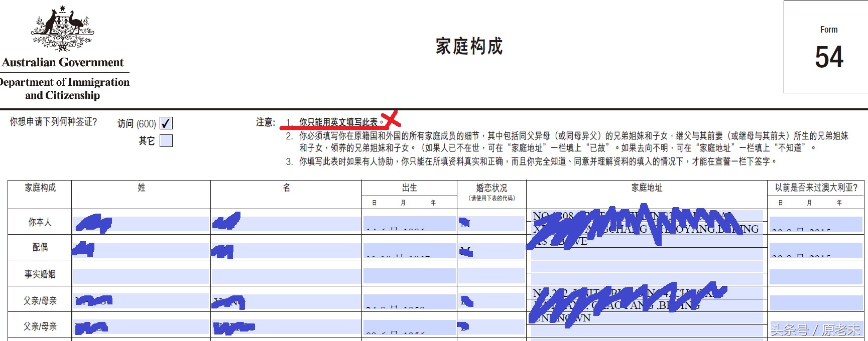This screenshot has height=341, width=868.
Task: Click the 年 sub-label under 出生
Action: 433,203
